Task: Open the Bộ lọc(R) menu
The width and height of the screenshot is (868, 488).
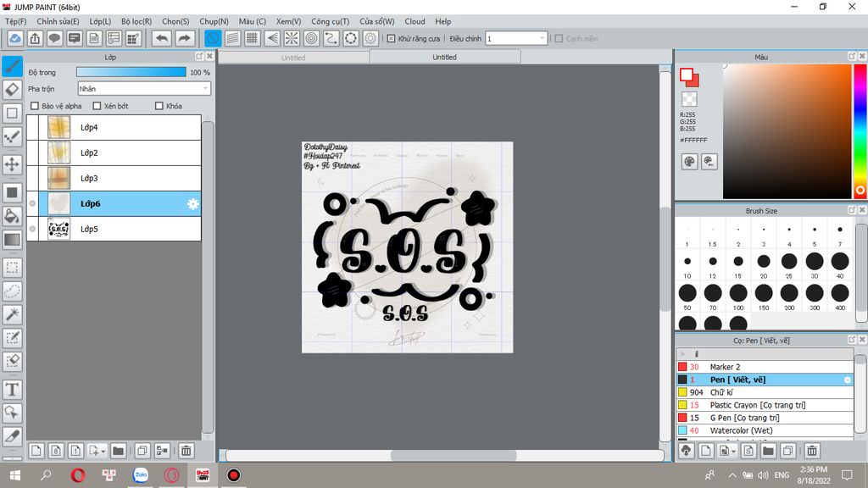Action: pos(136,21)
